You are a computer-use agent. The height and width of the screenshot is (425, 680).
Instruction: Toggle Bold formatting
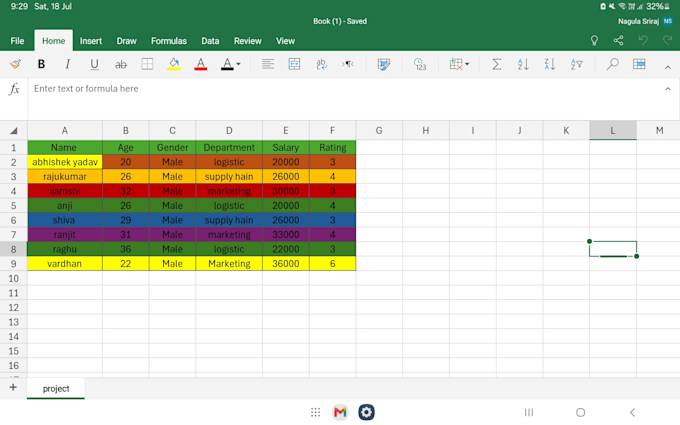tap(41, 64)
